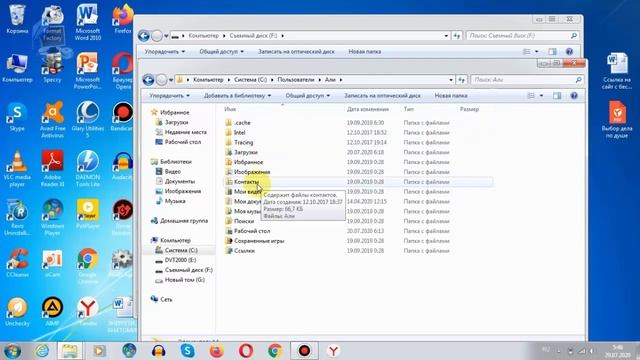Select DAEMON Tools Lite desktop icon
The image size is (640, 360).
click(x=87, y=168)
